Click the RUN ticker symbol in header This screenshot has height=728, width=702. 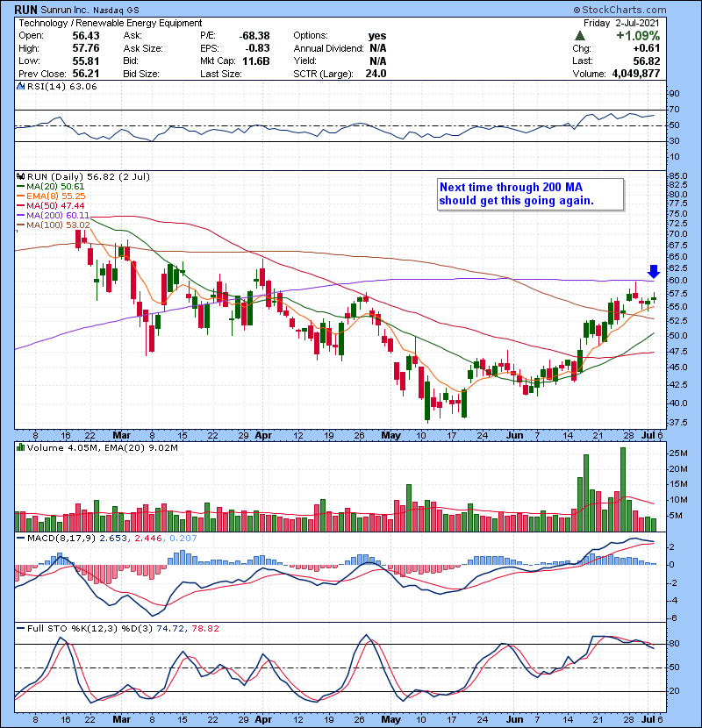click(x=25, y=10)
